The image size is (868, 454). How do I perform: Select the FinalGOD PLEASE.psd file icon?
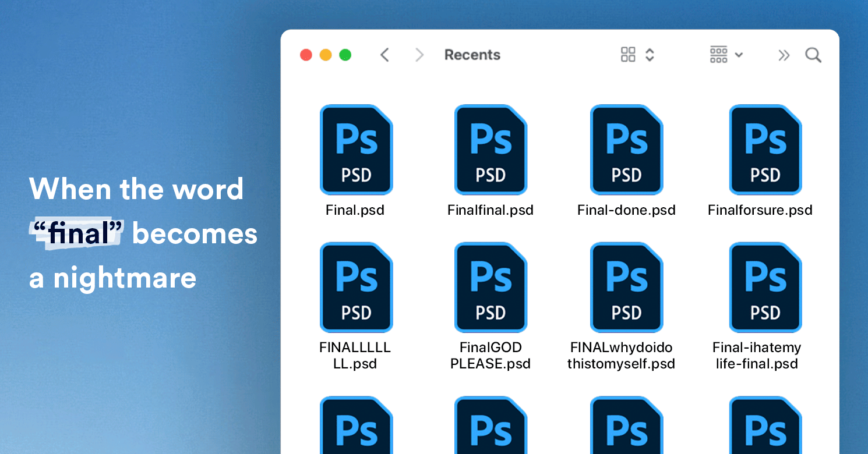pyautogui.click(x=491, y=288)
